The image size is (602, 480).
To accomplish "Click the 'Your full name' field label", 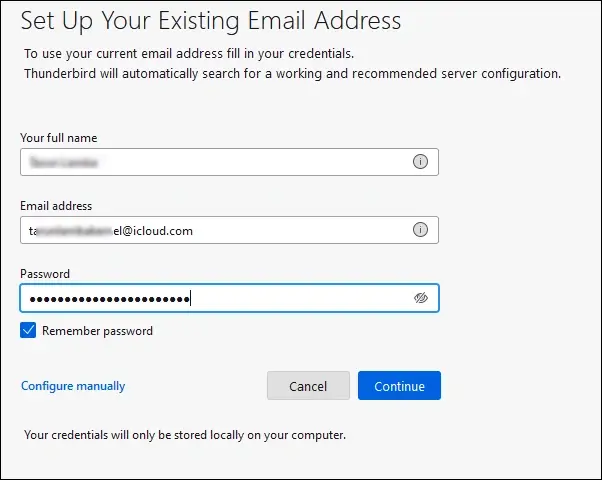I will (59, 138).
